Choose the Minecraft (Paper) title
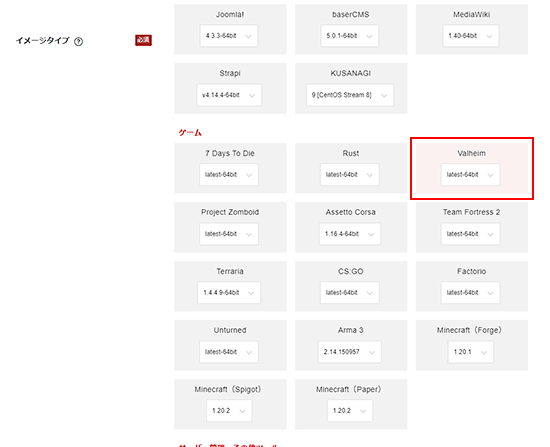The width and height of the screenshot is (550, 447). [x=349, y=389]
